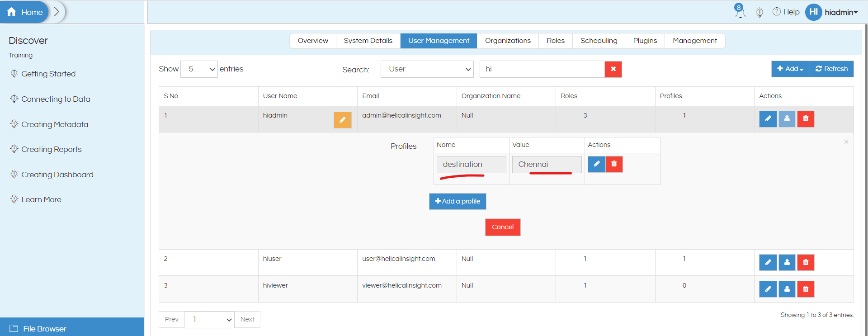Open the Plugins tab
This screenshot has width=868, height=336.
click(645, 41)
